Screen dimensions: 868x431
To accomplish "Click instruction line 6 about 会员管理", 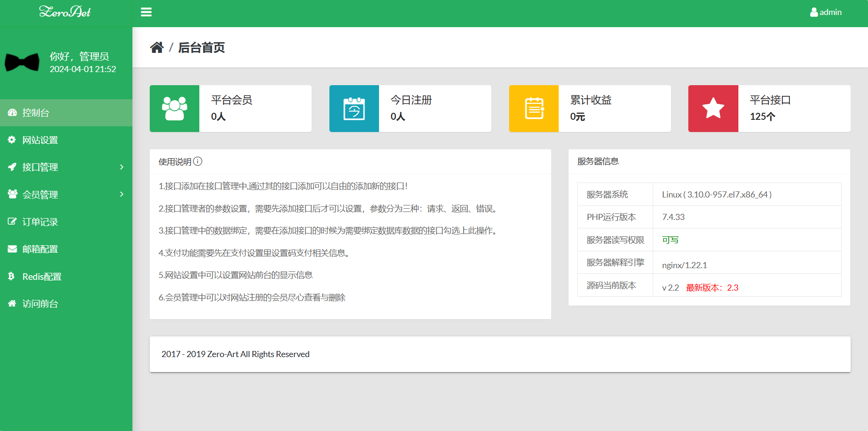I will (x=252, y=298).
